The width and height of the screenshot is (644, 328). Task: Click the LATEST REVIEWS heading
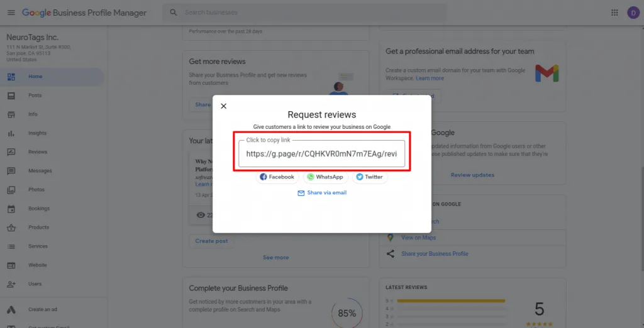click(406, 288)
